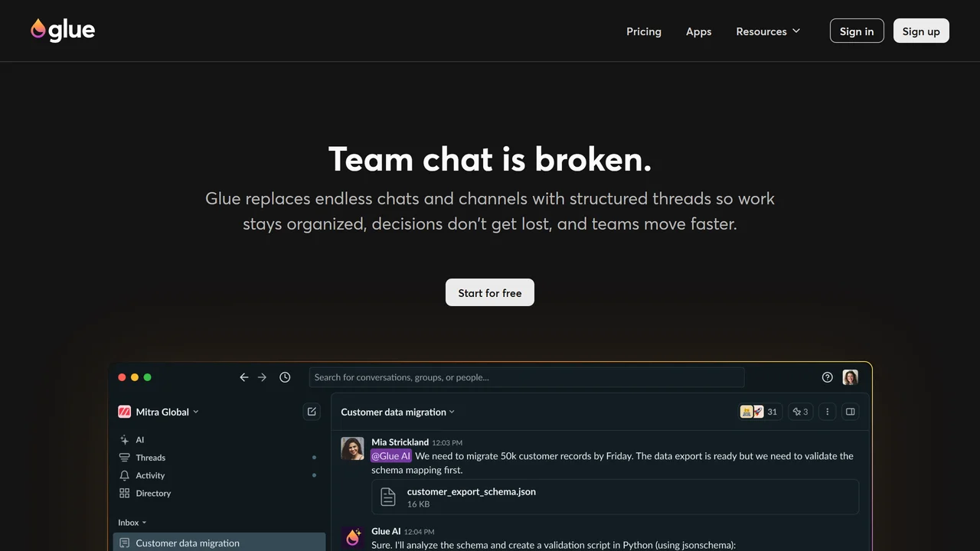Screen dimensions: 980x551
Task: Select Customer data migration in Inbox list
Action: [219, 543]
